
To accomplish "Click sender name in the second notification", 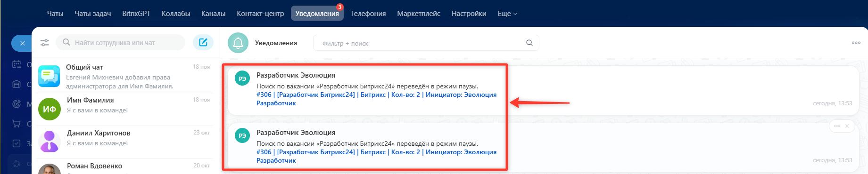I will coord(296,133).
